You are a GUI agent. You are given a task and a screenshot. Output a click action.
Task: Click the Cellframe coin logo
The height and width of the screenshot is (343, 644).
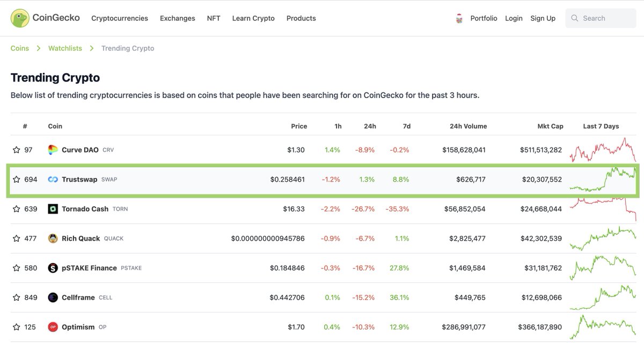click(53, 297)
